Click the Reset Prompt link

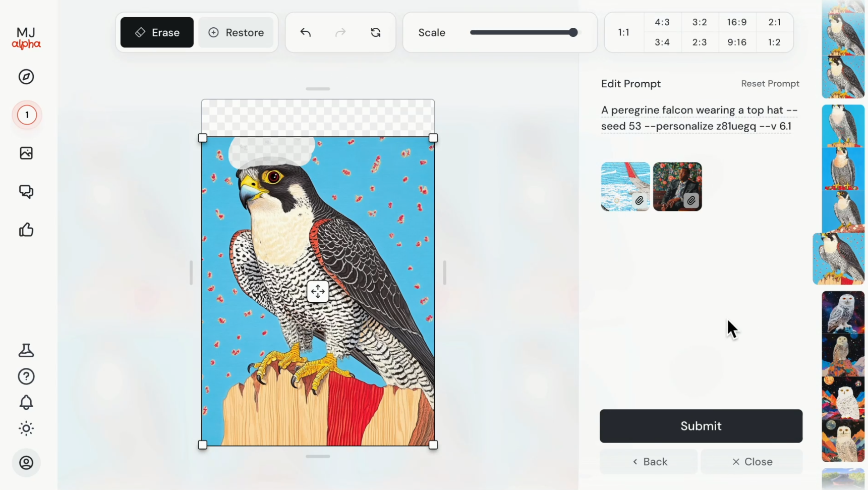(x=770, y=84)
